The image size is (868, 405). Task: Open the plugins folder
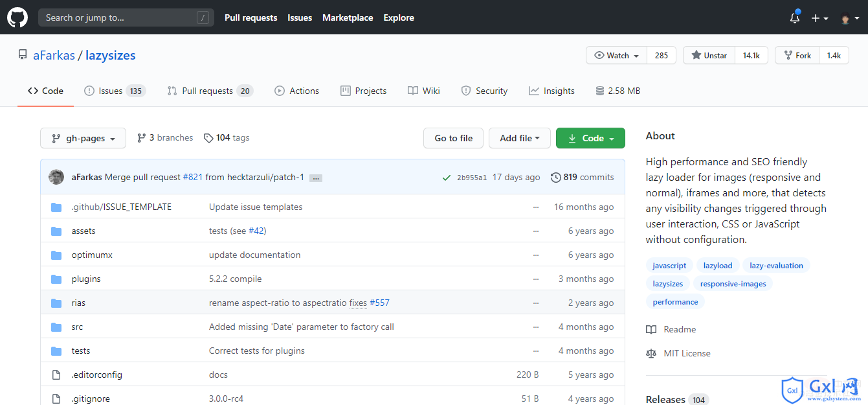coord(86,279)
